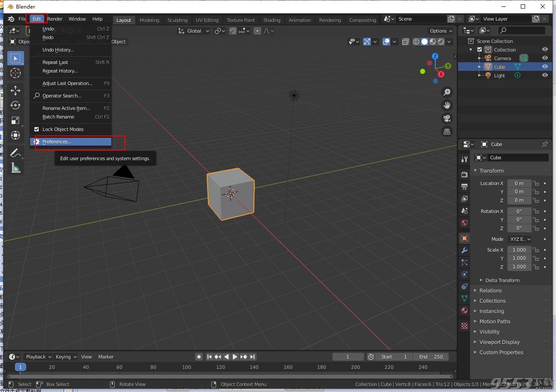
Task: Open the Output properties tab
Action: tap(464, 186)
